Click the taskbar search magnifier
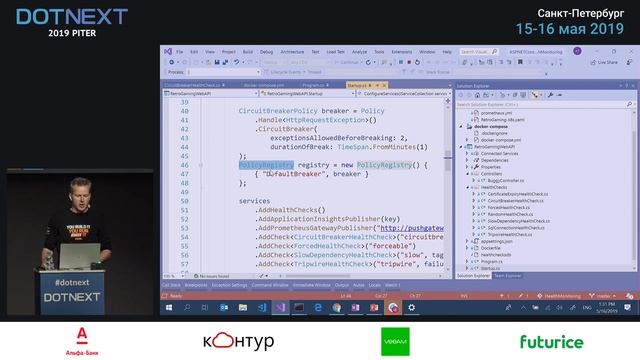Viewport: 640px width, 360px height. [x=187, y=307]
